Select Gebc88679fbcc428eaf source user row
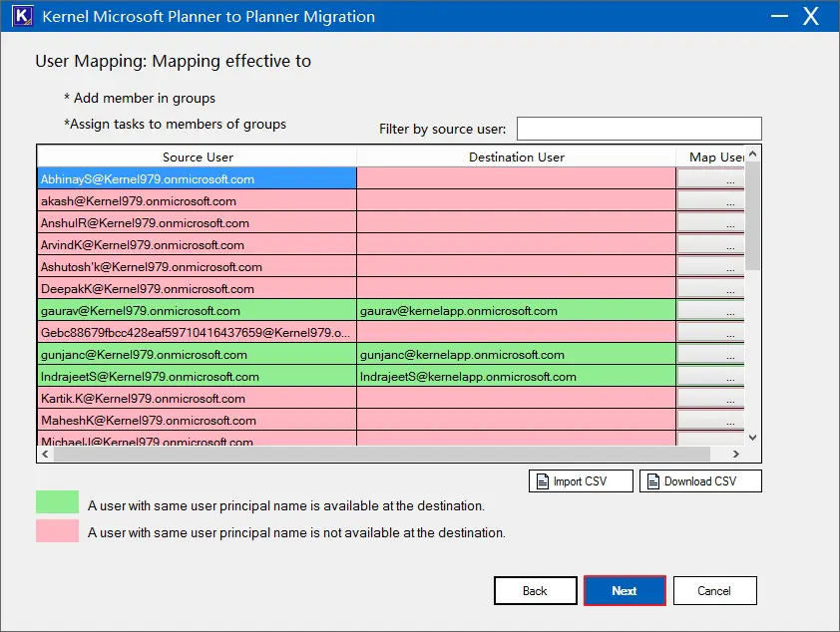The width and height of the screenshot is (840, 632). click(x=198, y=332)
